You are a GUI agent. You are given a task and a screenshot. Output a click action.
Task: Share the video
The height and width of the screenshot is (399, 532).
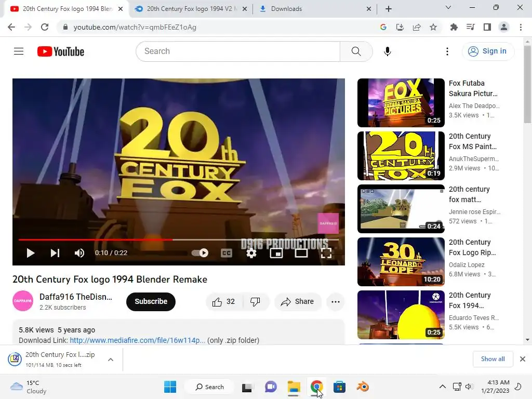tap(298, 302)
